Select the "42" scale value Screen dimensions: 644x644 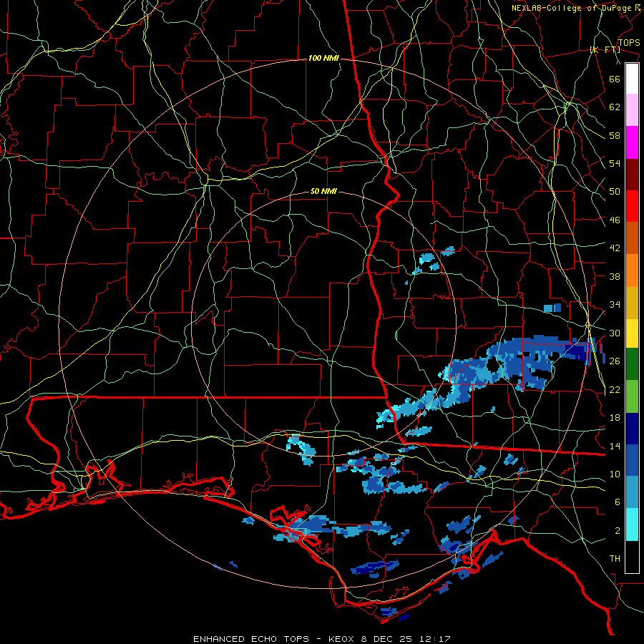click(x=615, y=248)
